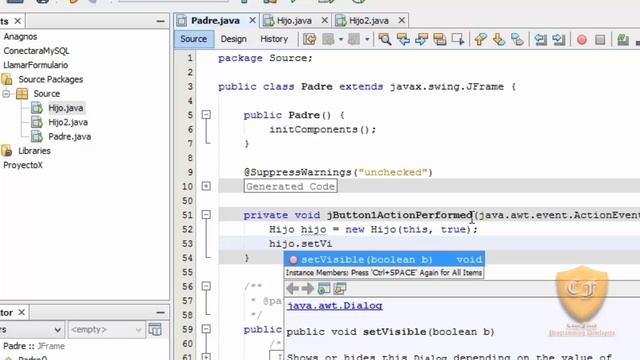The width and height of the screenshot is (640, 360).
Task: Click Shift Line Right icon
Action: click(559, 39)
